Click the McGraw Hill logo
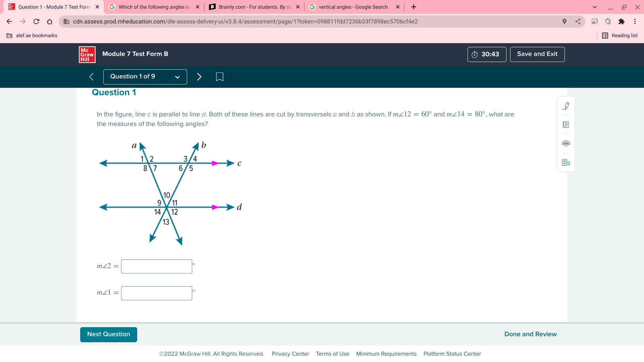 pyautogui.click(x=87, y=54)
